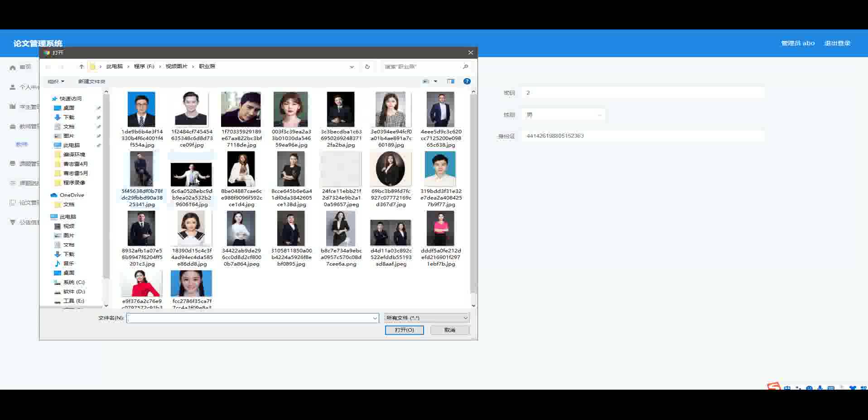Go up one folder level
Screen dimensions: 868x420
pyautogui.click(x=82, y=67)
